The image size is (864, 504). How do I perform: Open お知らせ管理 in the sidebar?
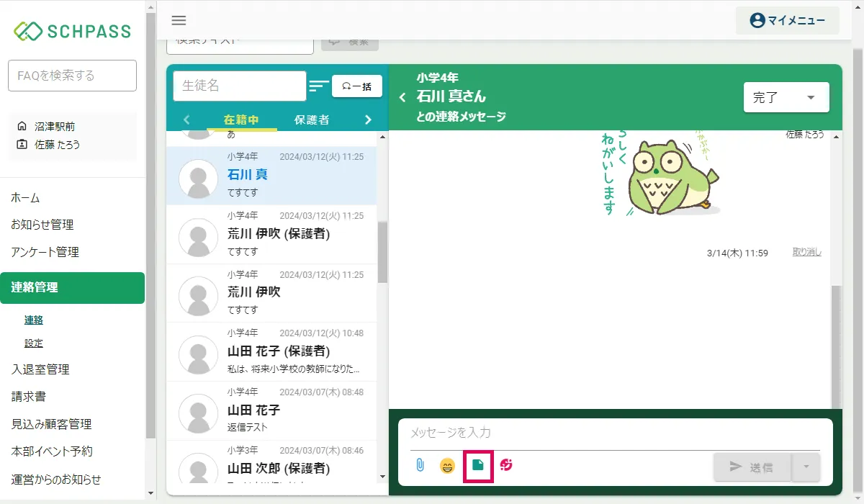(42, 225)
